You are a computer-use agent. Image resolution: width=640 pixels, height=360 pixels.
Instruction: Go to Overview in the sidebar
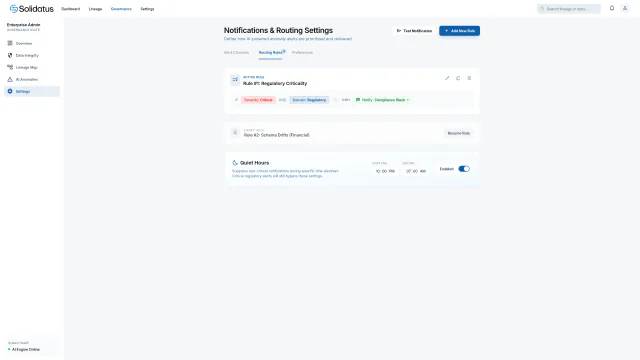pyautogui.click(x=32, y=43)
